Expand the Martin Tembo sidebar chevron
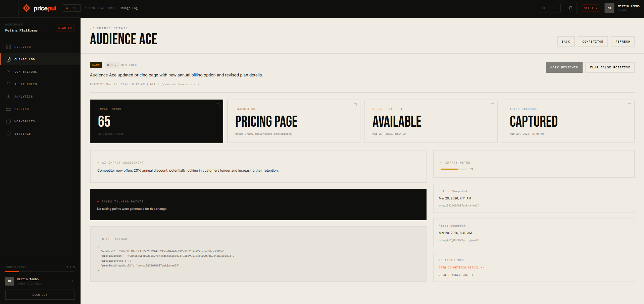 click(72, 281)
